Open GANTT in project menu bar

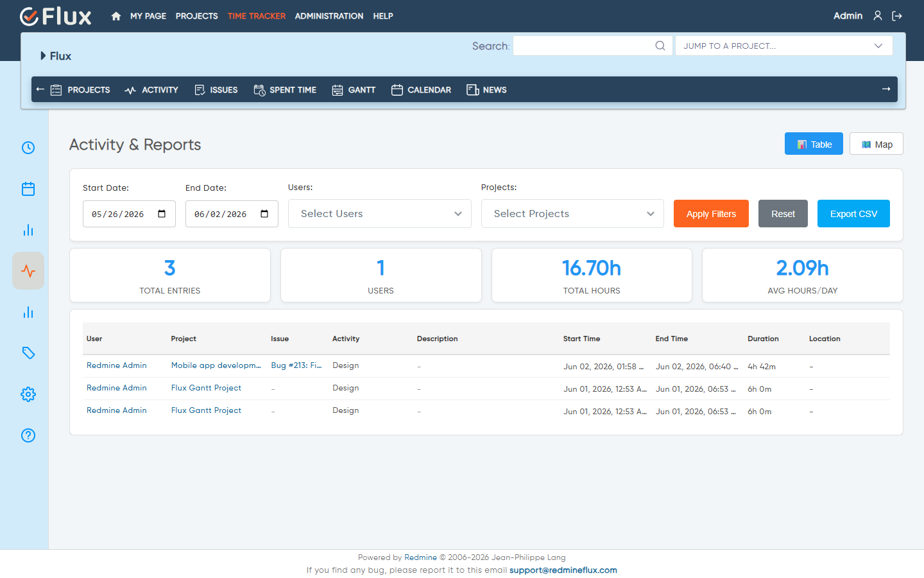click(354, 90)
